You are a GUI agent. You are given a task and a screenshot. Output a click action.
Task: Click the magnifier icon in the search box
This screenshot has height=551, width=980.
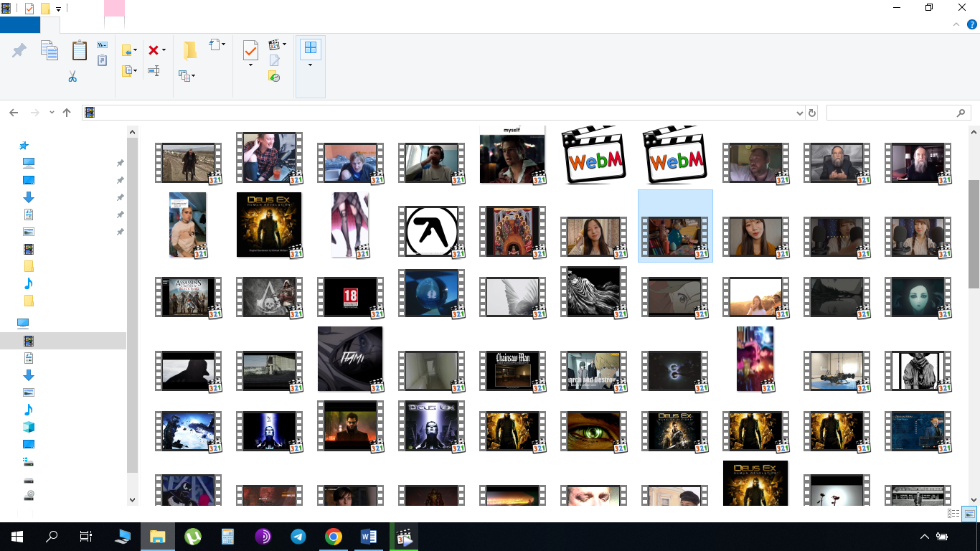[x=961, y=113]
